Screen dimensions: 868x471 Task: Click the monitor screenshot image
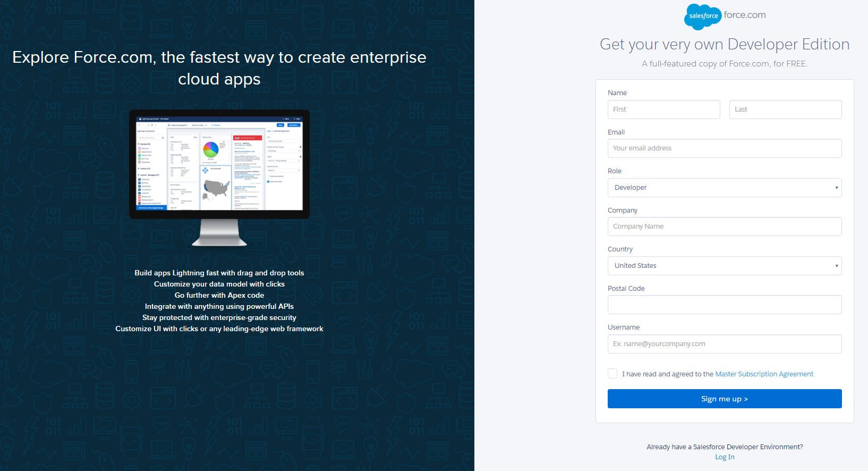(219, 178)
